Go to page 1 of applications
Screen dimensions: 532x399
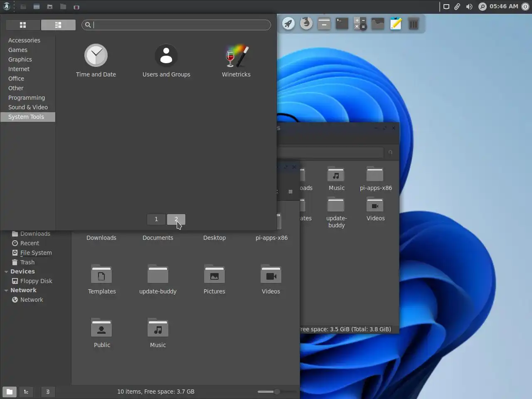(156, 219)
